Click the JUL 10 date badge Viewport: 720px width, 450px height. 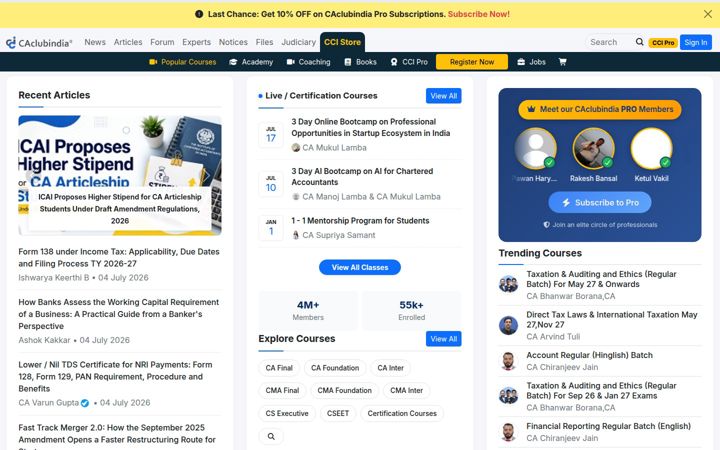(x=271, y=184)
